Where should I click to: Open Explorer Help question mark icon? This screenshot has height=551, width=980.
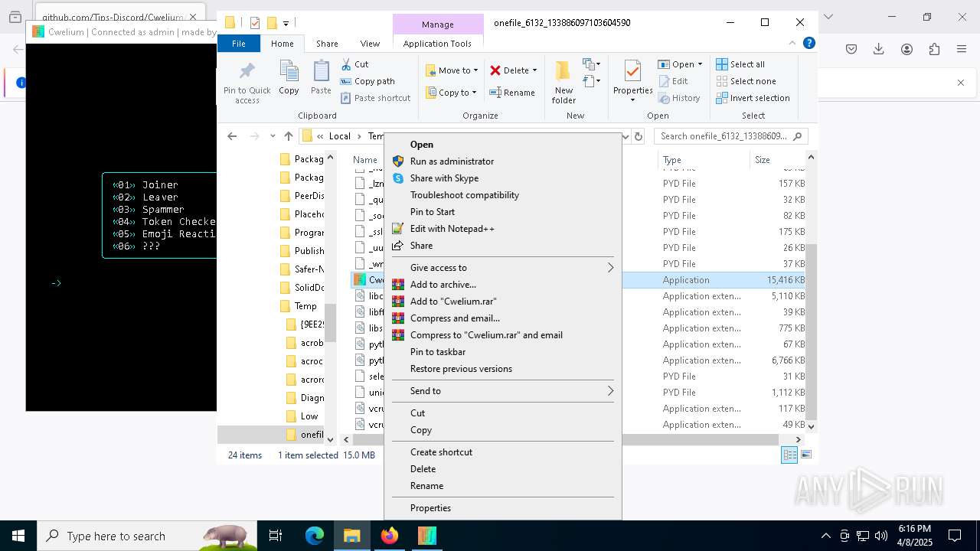coord(808,44)
